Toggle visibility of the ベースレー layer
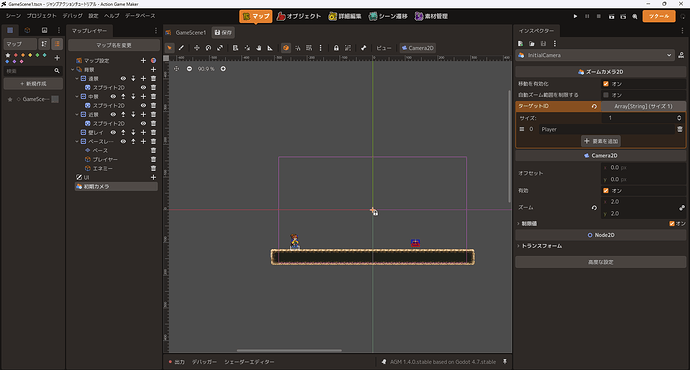Image resolution: width=690 pixels, height=370 pixels. [123, 141]
